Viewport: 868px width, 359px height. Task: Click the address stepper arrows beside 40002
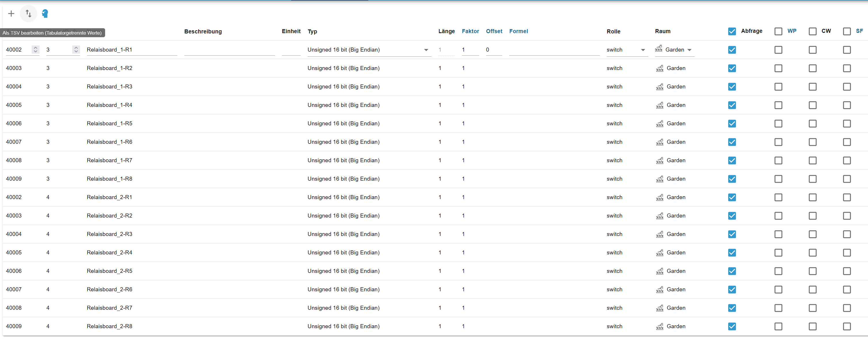point(35,50)
